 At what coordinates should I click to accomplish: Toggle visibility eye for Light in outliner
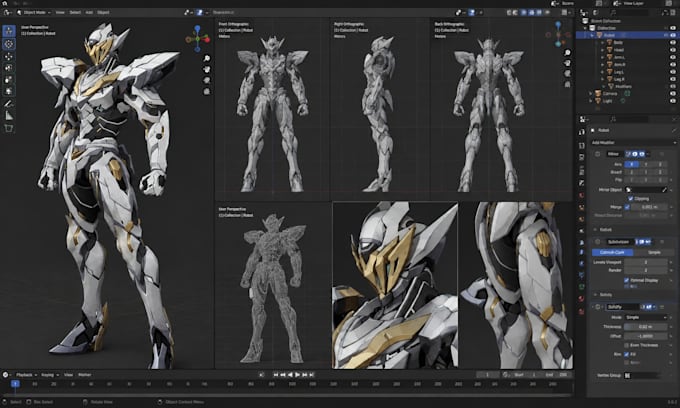tap(673, 101)
